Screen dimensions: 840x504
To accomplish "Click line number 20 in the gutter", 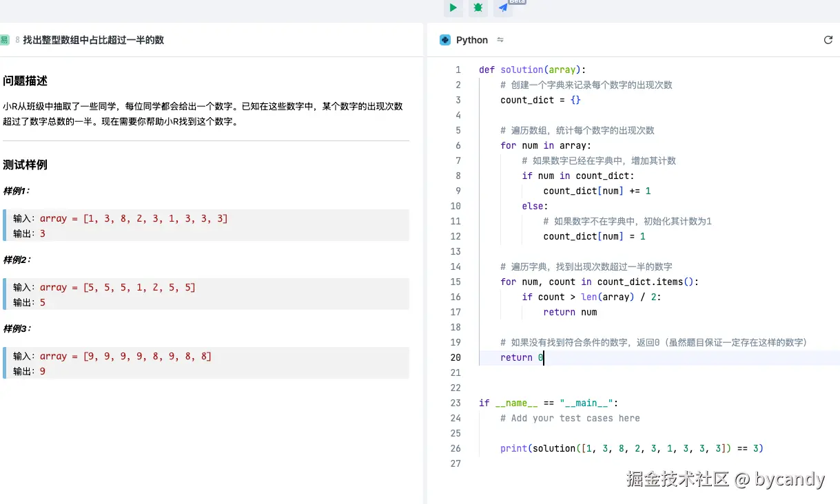I will coord(455,357).
